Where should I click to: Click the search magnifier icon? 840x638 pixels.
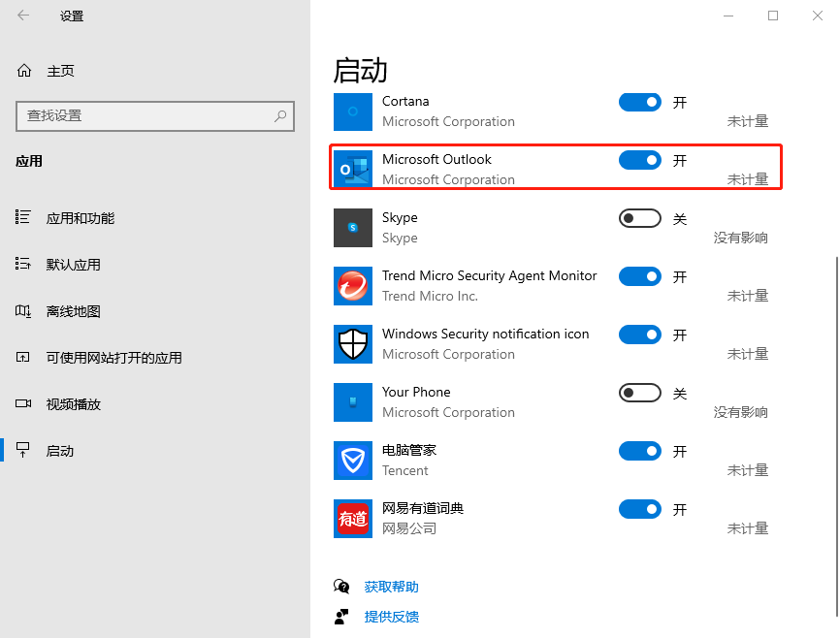point(280,115)
